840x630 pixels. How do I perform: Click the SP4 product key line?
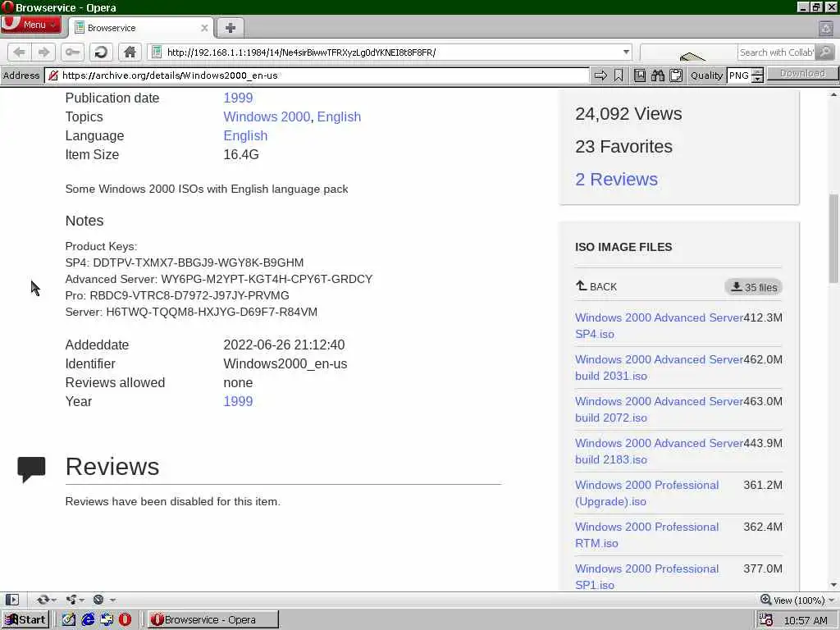[x=185, y=262]
